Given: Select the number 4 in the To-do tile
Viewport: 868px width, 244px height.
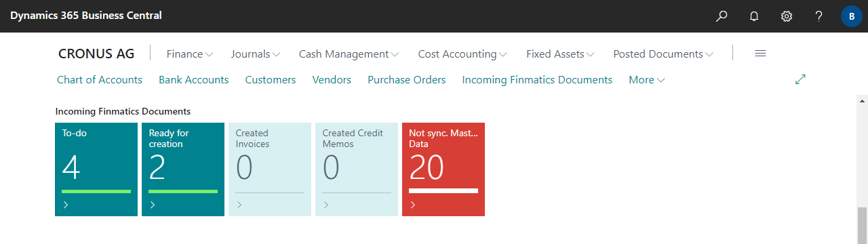Looking at the screenshot, I should 71,167.
